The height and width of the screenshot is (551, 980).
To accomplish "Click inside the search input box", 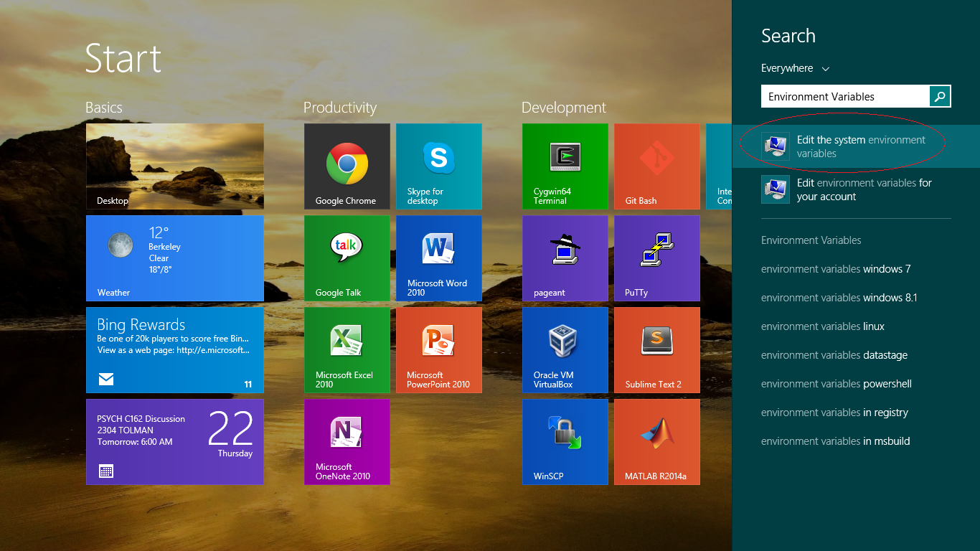I will pyautogui.click(x=847, y=95).
